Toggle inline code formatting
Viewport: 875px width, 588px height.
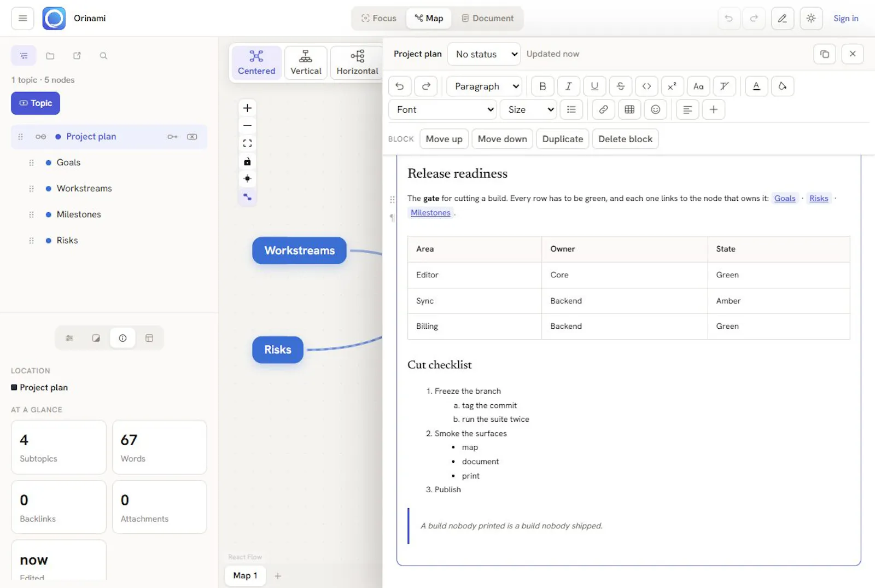click(646, 86)
